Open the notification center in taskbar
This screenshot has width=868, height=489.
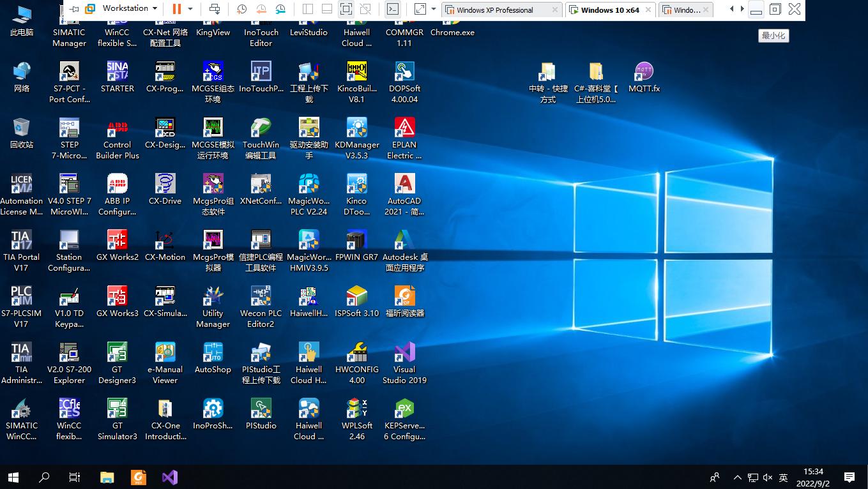coord(849,477)
